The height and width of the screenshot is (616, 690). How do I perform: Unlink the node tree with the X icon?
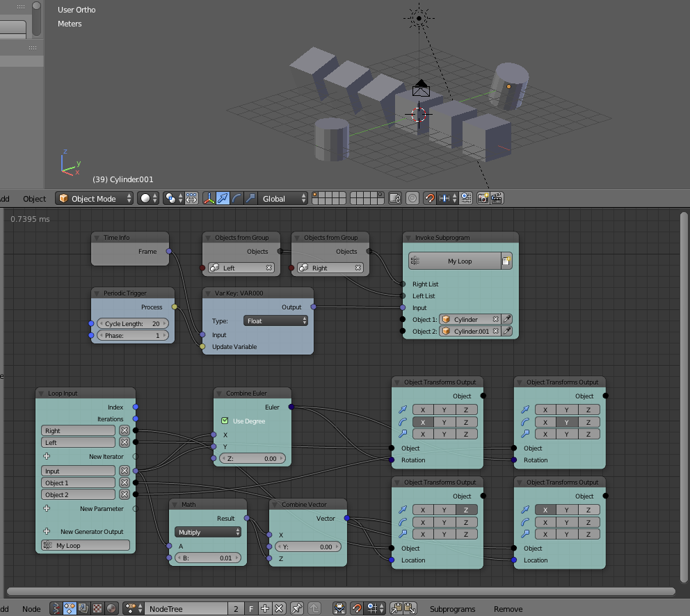coord(278,608)
